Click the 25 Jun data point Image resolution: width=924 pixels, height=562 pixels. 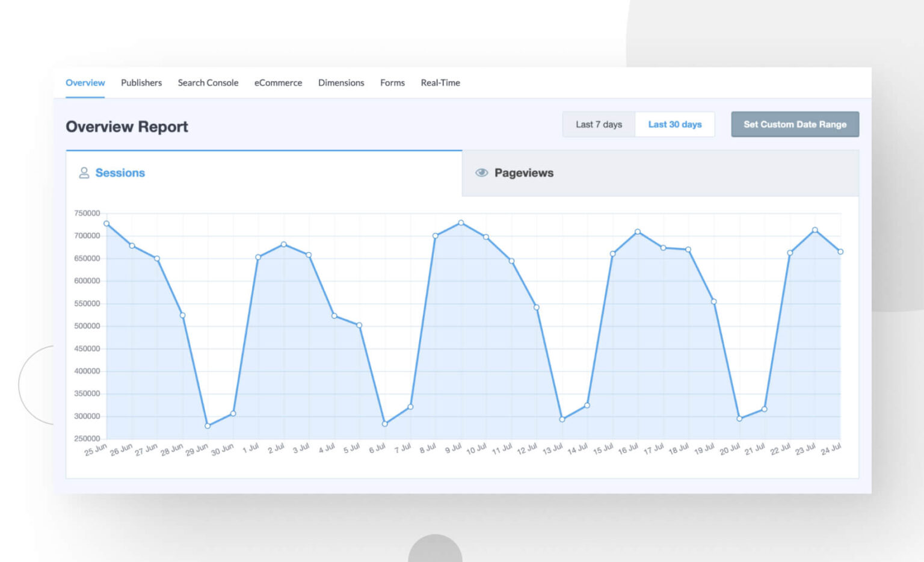(x=105, y=223)
